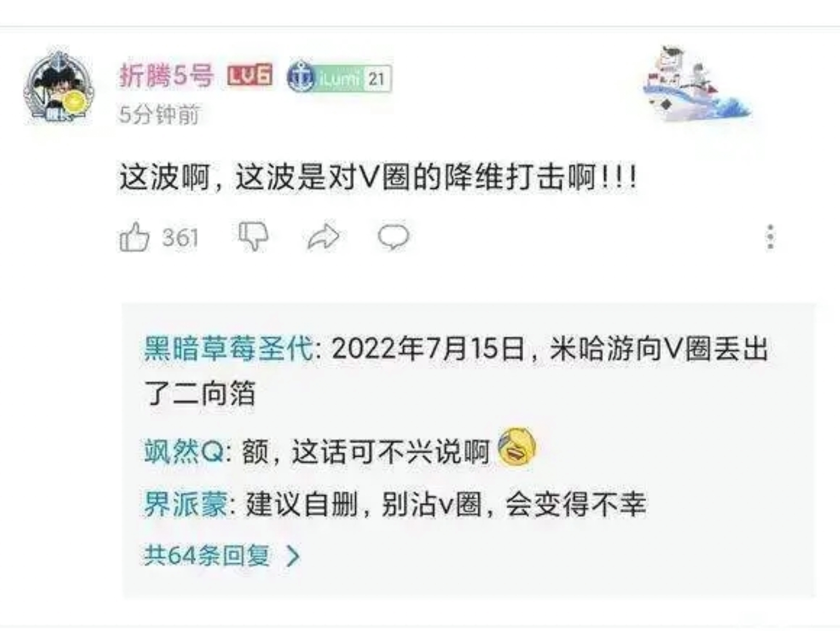Share the comment via arrow icon
Viewport: 840px width, 631px height.
coord(323,237)
